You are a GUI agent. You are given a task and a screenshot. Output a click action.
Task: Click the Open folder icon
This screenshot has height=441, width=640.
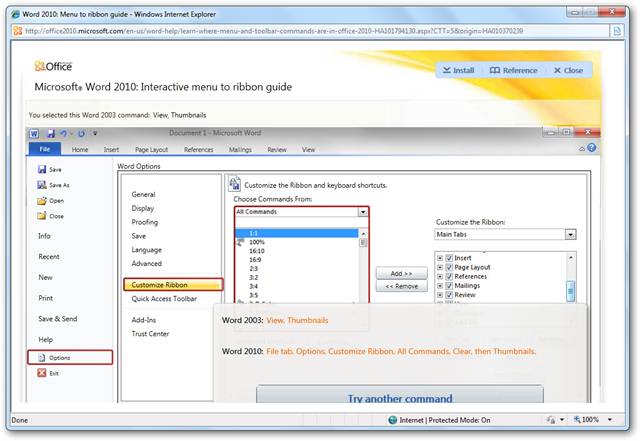tap(42, 200)
